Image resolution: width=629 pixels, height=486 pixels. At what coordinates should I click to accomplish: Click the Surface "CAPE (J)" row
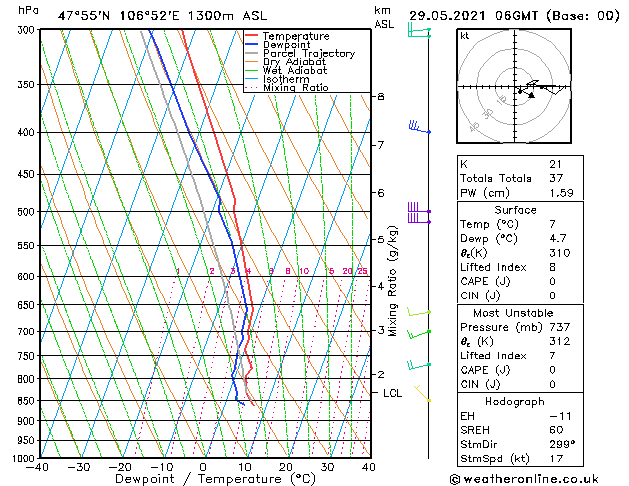pos(520,281)
